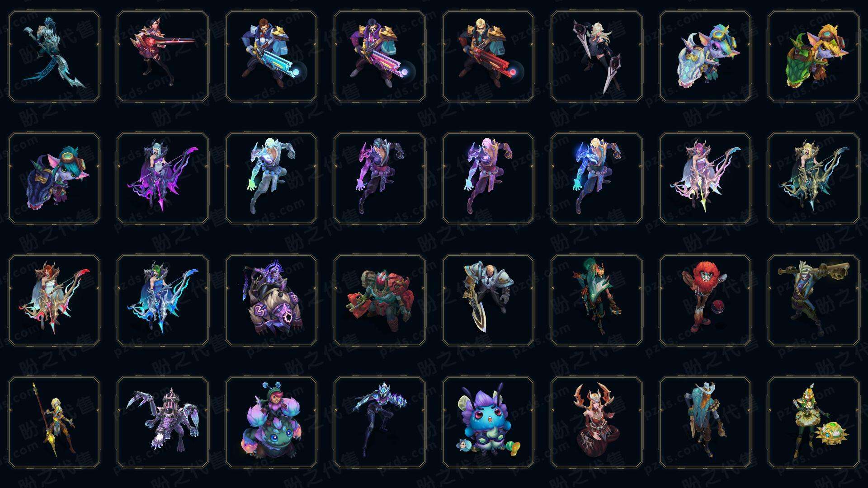Select the red-haired basketball player skin
868x488 pixels.
pyautogui.click(x=705, y=300)
